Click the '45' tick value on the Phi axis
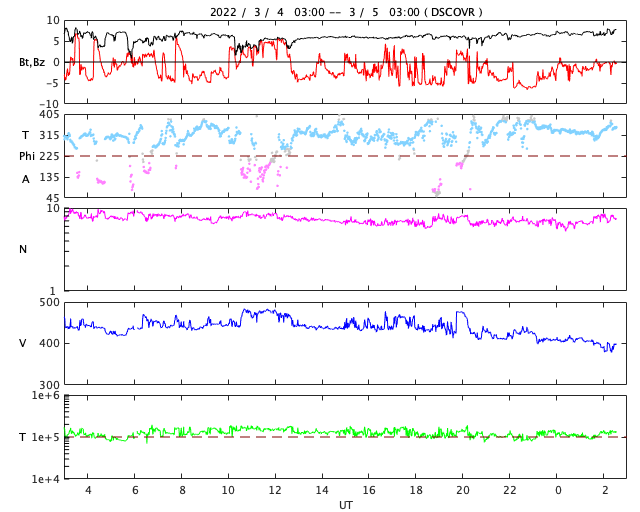Screen dimensions: 640x512 pyautogui.click(x=53, y=198)
